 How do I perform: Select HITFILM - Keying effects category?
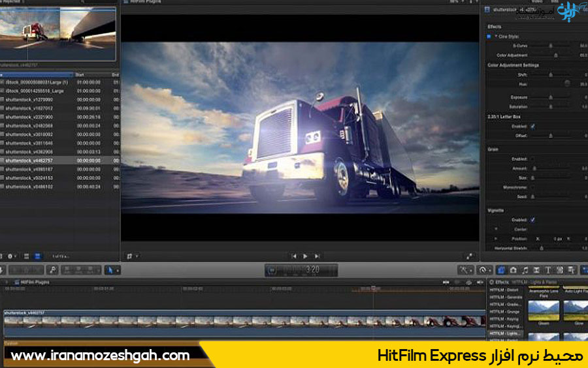[x=504, y=319]
